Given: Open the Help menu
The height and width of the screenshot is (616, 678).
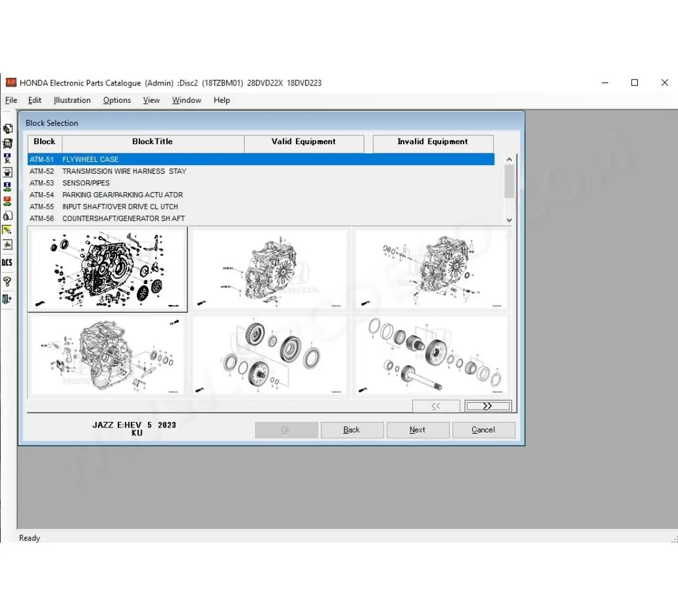Looking at the screenshot, I should (x=222, y=100).
